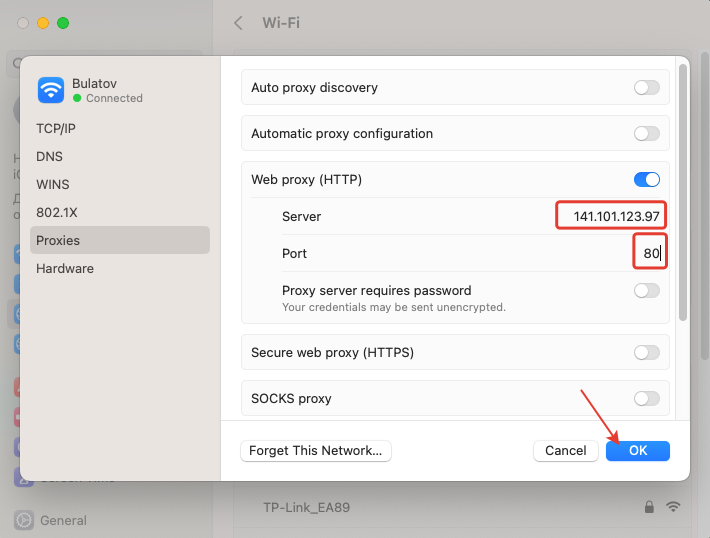The width and height of the screenshot is (710, 538).
Task: Click the Bulatov Wi-Fi network icon
Action: pos(51,90)
